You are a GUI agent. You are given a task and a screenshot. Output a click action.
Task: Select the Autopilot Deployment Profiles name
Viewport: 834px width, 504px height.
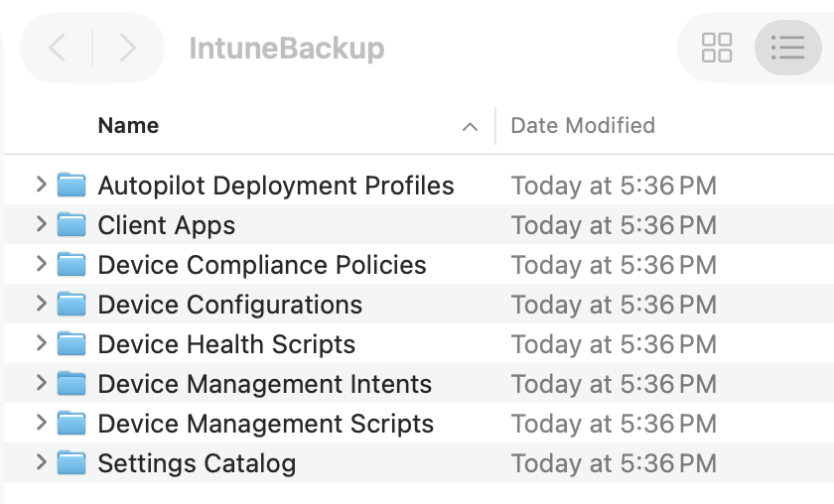276,187
